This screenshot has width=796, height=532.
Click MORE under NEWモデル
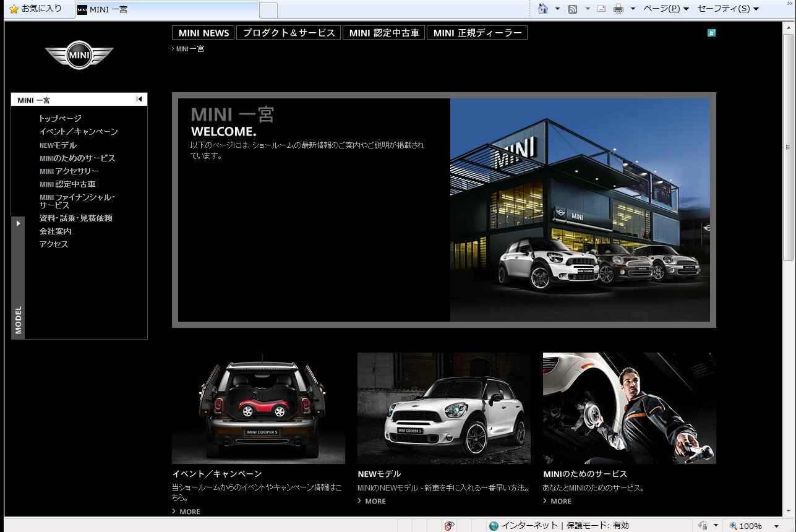point(375,501)
